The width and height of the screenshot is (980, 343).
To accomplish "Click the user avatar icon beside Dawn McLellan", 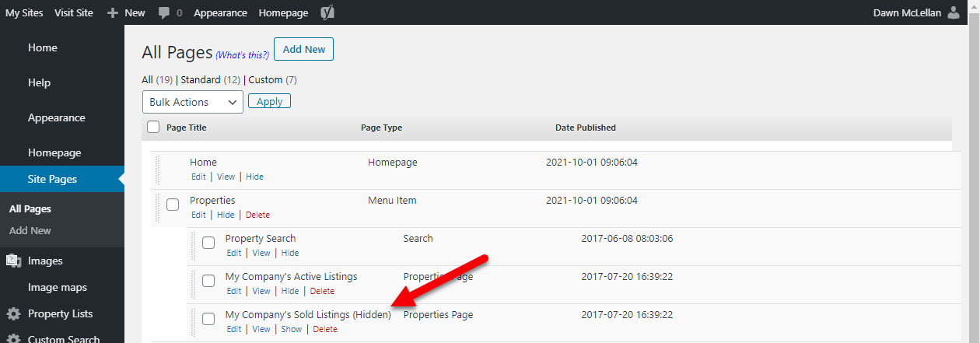I will (954, 12).
